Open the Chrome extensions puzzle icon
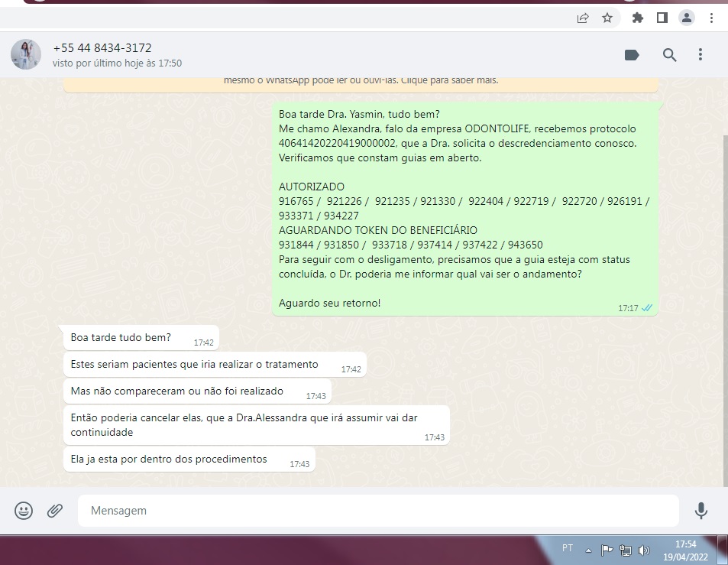The image size is (728, 565). [637, 18]
